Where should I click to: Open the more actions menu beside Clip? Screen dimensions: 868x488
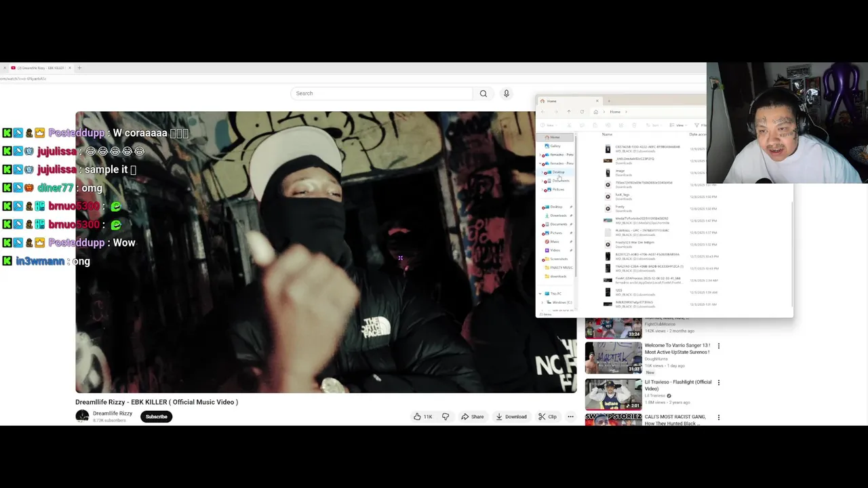tap(570, 417)
